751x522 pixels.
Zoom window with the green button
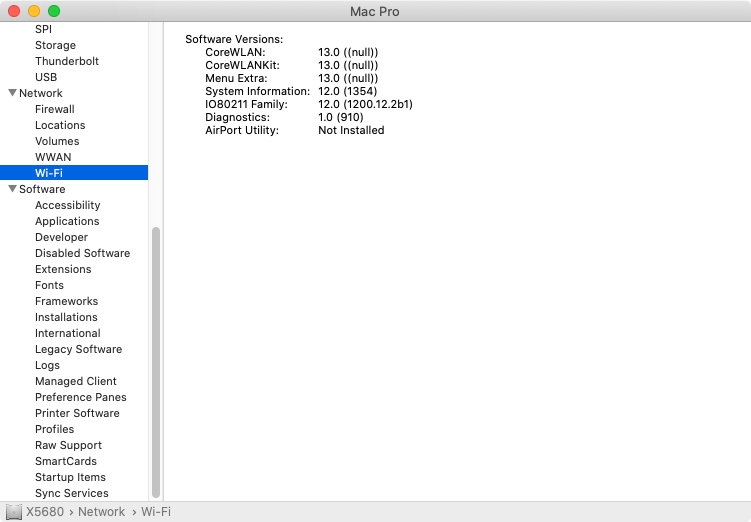54,11
